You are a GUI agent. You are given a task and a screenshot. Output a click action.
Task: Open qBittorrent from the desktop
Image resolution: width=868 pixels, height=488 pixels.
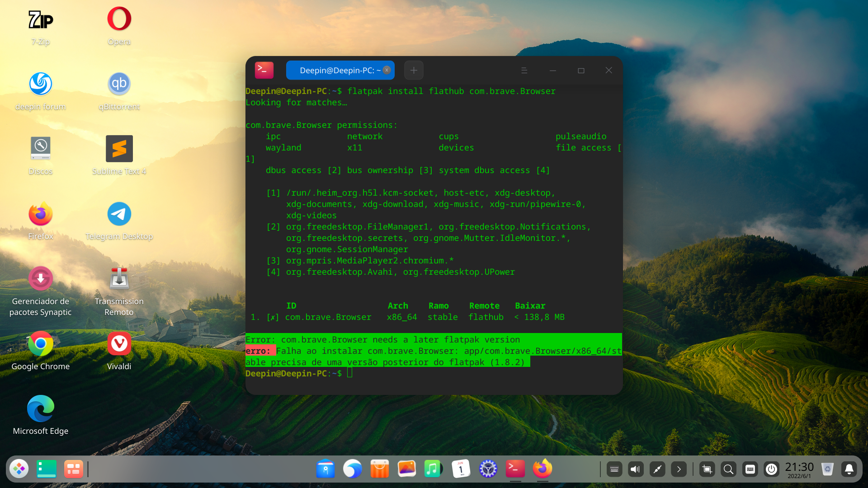coord(119,83)
